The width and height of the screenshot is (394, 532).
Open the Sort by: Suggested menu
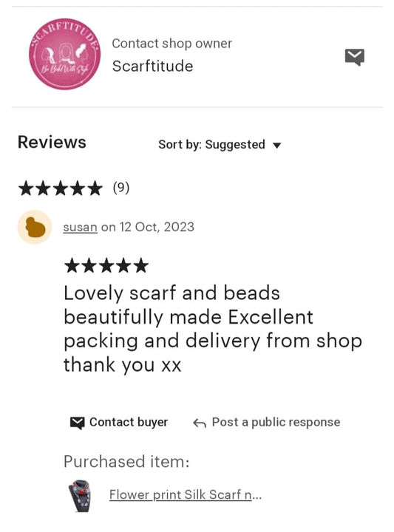(220, 145)
